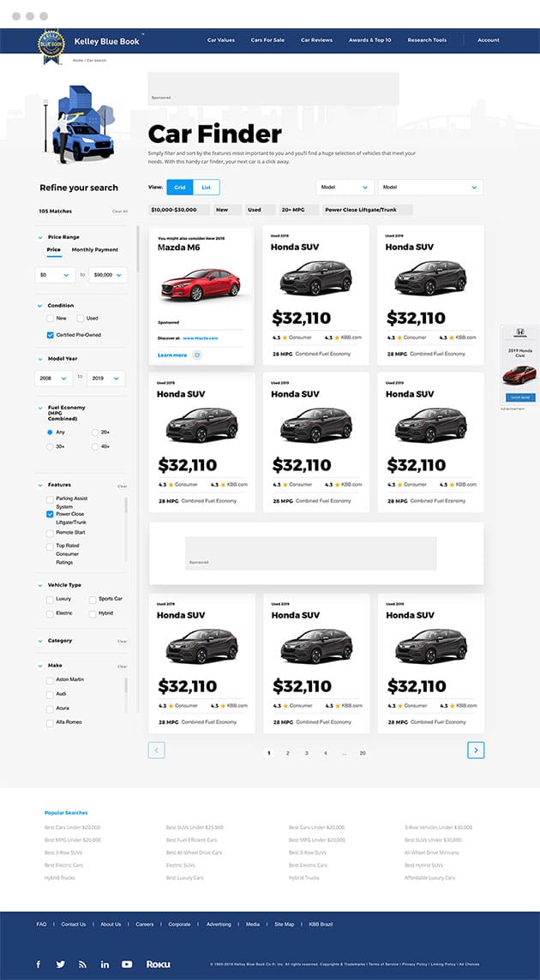Click Learn more on Mazda M6 card
This screenshot has width=540, height=980.
click(172, 355)
